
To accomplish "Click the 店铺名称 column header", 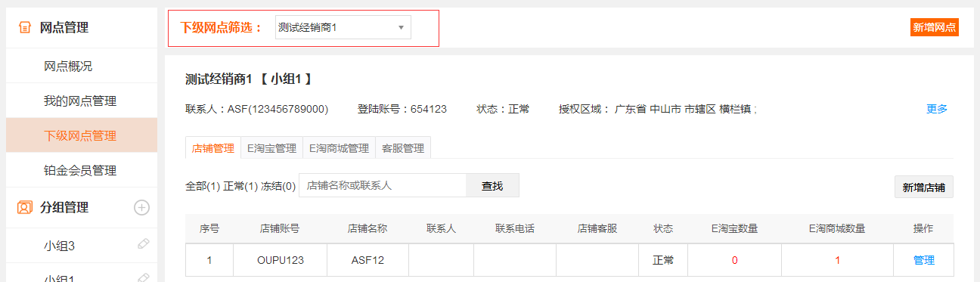I will point(367,228).
